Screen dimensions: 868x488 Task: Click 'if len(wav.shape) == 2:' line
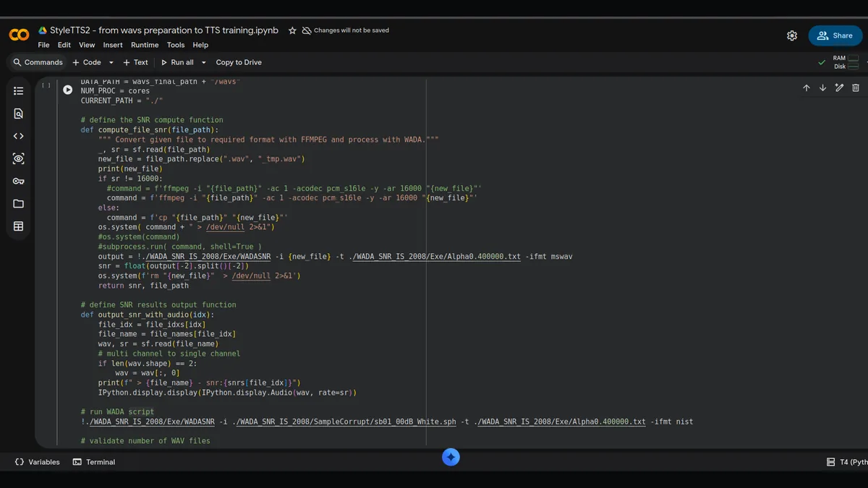coord(148,364)
